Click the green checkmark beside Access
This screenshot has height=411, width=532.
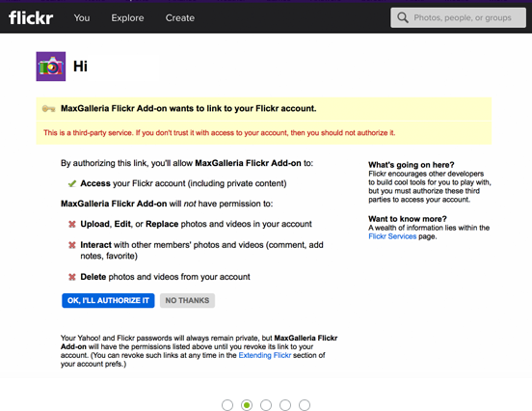[72, 183]
